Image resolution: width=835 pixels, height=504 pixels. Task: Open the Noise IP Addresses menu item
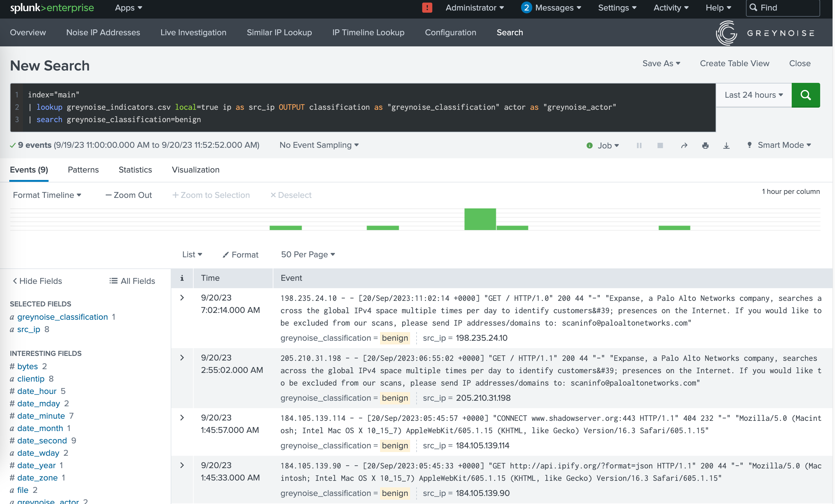[x=103, y=32]
